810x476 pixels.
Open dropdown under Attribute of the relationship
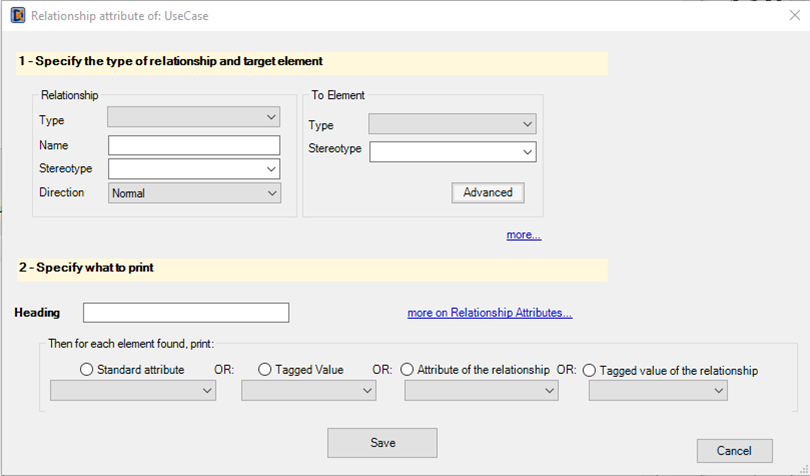point(481,391)
